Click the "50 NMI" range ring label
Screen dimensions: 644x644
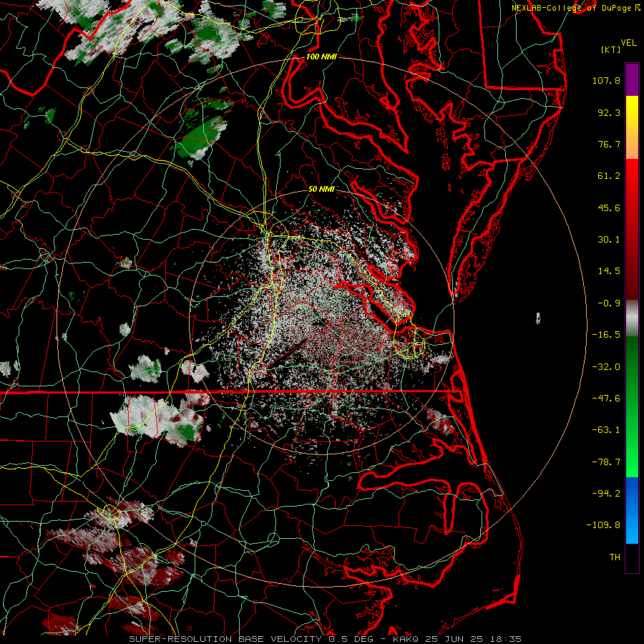321,189
